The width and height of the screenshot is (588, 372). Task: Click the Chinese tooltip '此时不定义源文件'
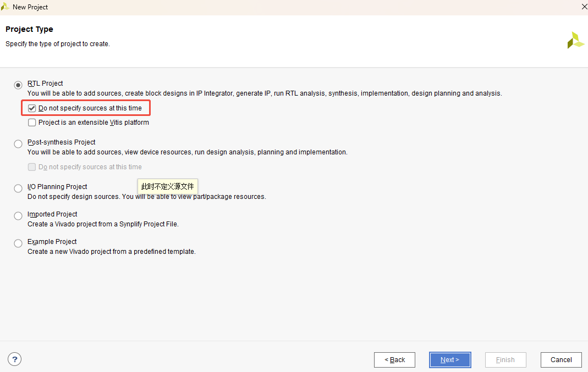pos(168,187)
